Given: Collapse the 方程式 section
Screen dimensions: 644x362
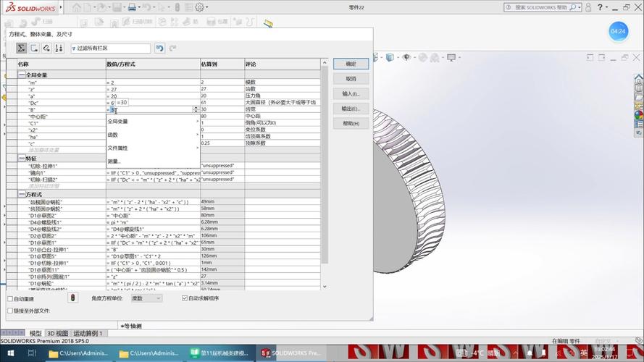Looking at the screenshot, I should tap(22, 194).
